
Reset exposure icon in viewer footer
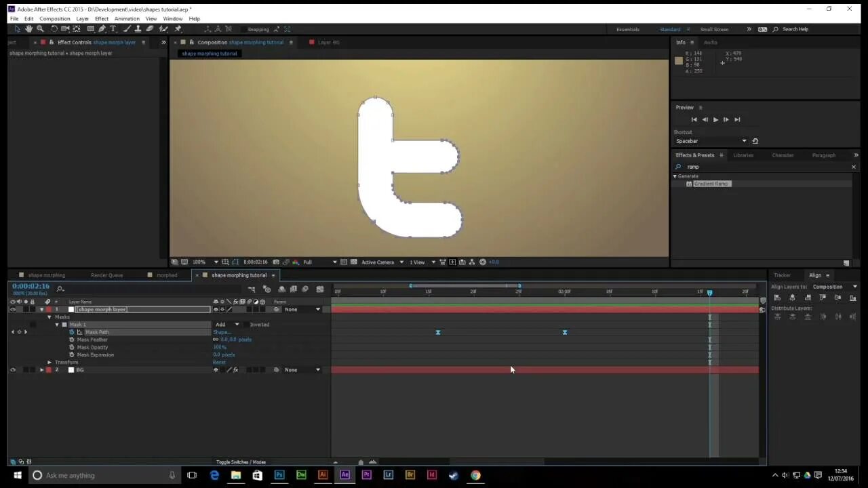coord(483,262)
